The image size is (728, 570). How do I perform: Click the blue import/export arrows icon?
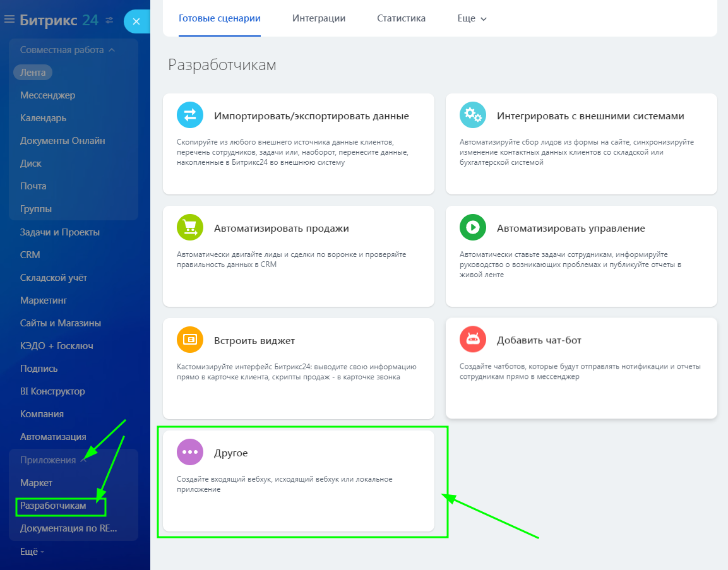[x=189, y=116]
